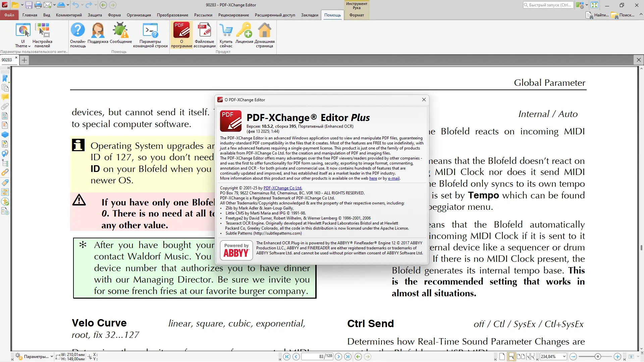Enable two-page facing layout mode
Viewport: 644px width, 362px height.
point(521,357)
